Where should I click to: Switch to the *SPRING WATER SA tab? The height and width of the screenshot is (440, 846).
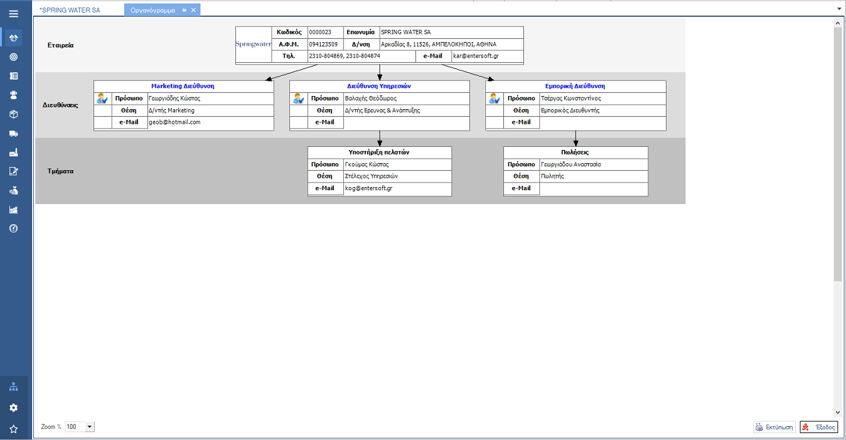coord(70,10)
